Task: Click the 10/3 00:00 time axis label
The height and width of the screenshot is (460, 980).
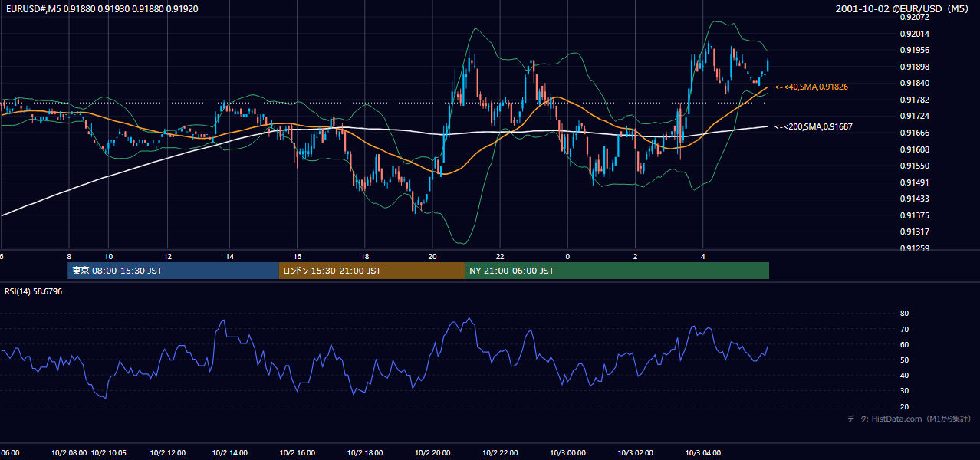Action: (568, 453)
